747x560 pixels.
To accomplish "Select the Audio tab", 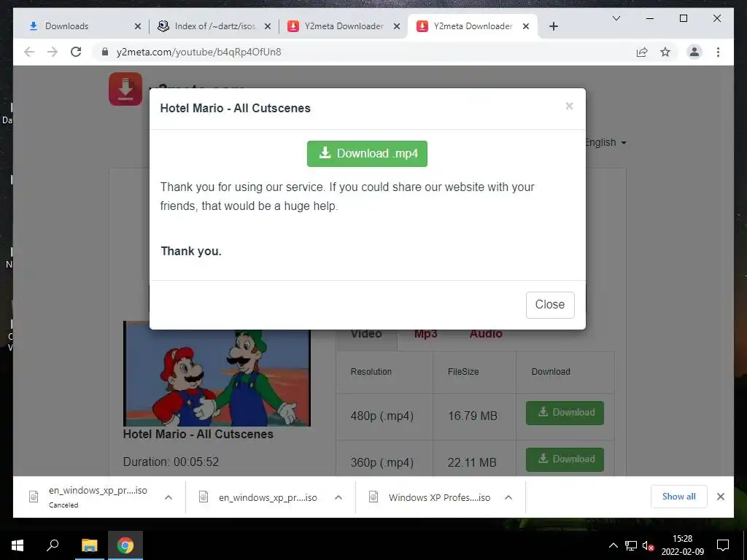I will point(485,334).
